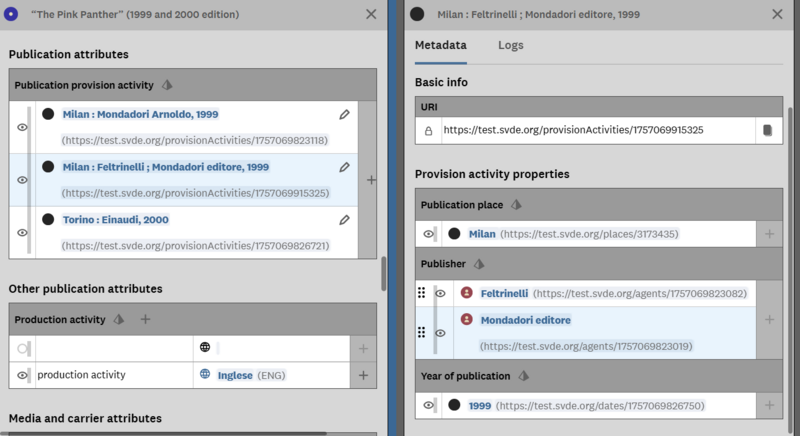Screen dimensions: 800x436
Task: Close the Milan : Feltrinelli details panel
Action: click(x=777, y=14)
